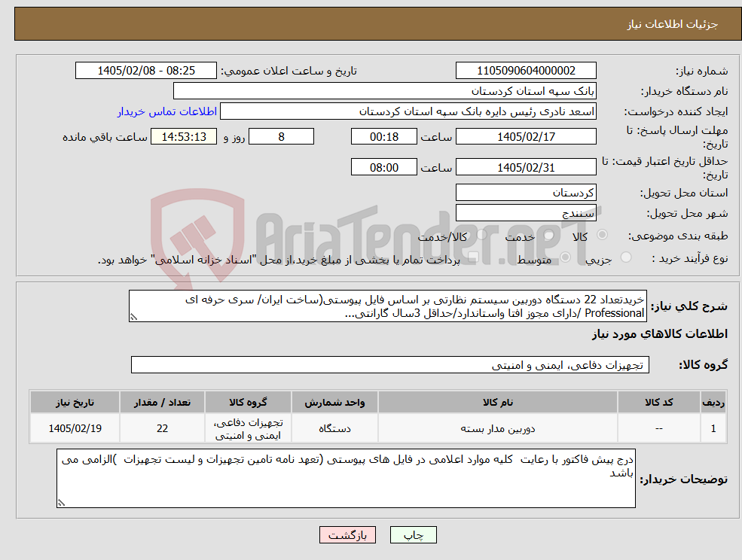Image resolution: width=742 pixels, height=560 pixels.
Task: Click the need number field 1105090604000002
Action: [x=526, y=71]
